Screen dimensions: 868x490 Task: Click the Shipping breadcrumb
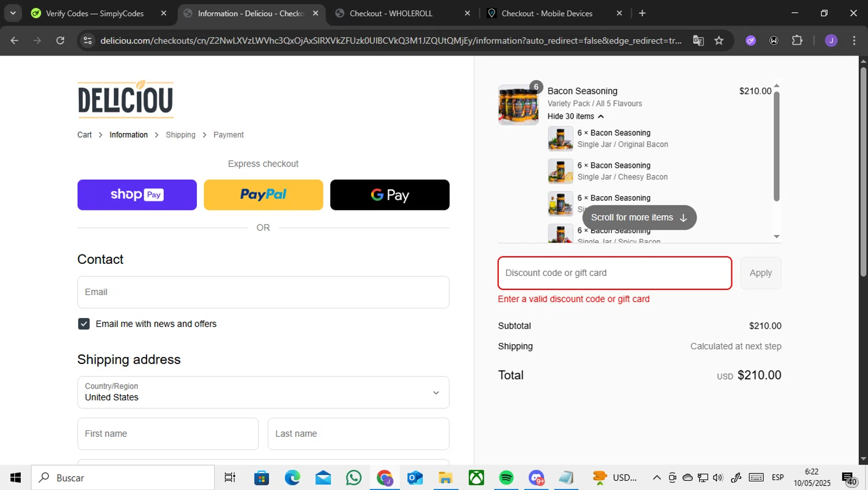(x=181, y=135)
